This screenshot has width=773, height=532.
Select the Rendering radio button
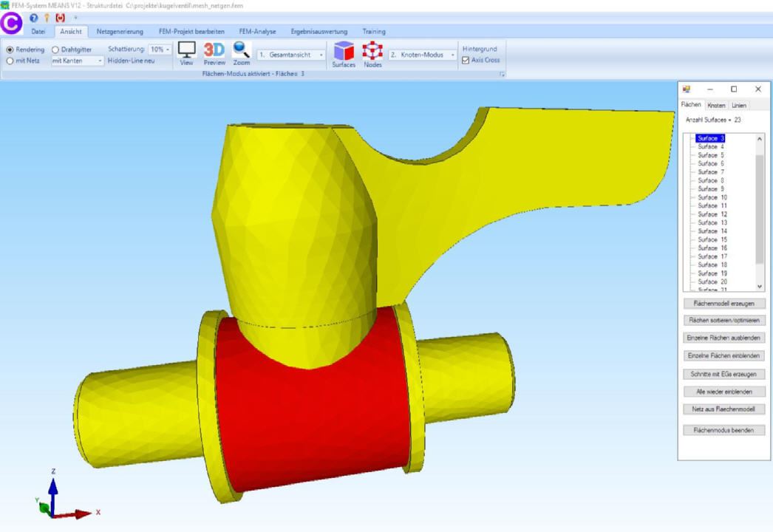24,50
